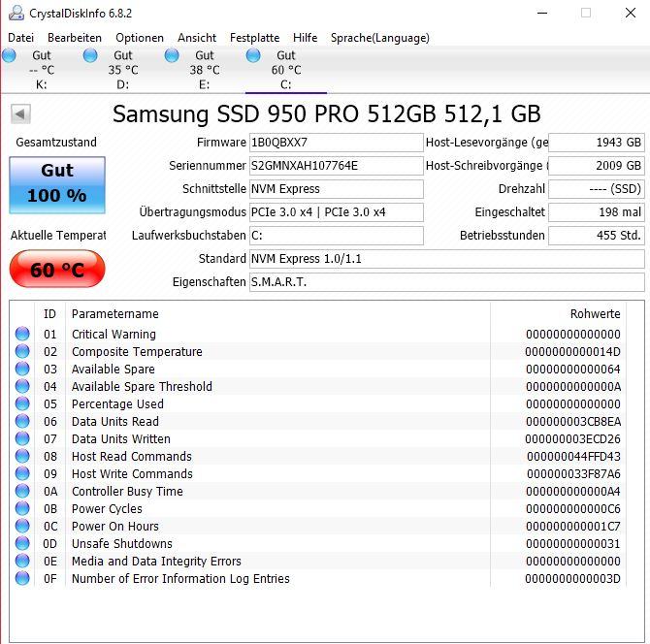The height and width of the screenshot is (644, 650).
Task: Click the Laufwerksbuchstaben field C:
Action: [x=337, y=236]
